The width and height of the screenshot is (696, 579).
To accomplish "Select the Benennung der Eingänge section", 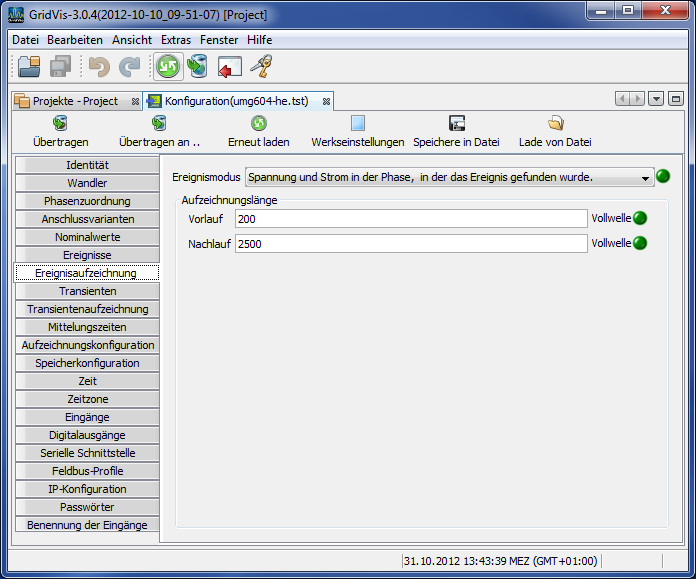I will pyautogui.click(x=87, y=525).
